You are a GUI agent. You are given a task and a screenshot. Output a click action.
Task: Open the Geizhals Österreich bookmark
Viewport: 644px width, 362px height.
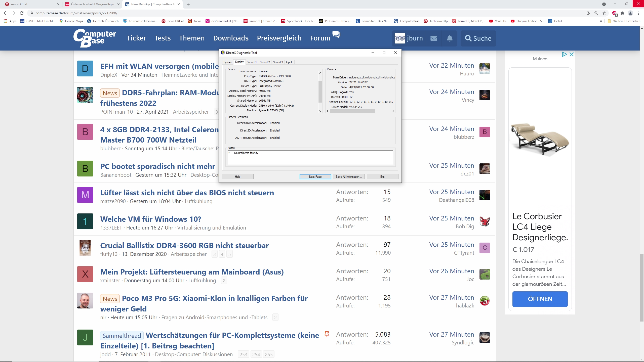[x=103, y=21]
